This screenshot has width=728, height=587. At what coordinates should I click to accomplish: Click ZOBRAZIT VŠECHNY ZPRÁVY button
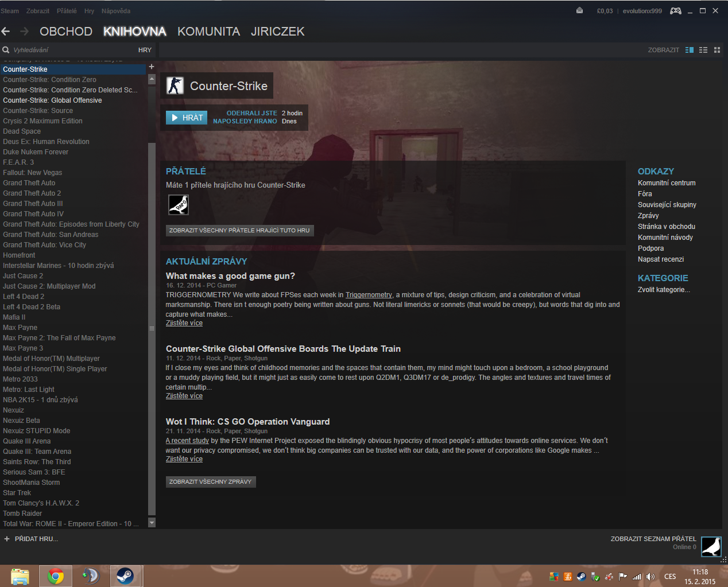pyautogui.click(x=211, y=482)
